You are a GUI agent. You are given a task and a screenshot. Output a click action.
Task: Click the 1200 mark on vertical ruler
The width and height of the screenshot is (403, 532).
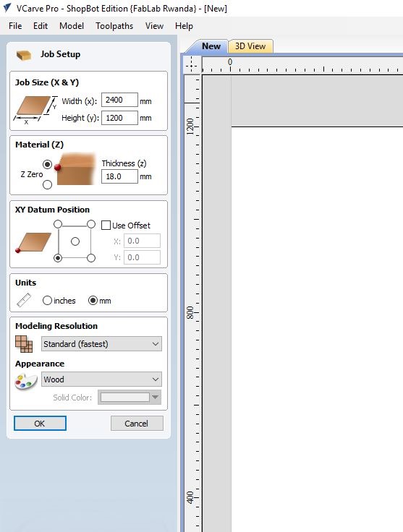[190, 126]
